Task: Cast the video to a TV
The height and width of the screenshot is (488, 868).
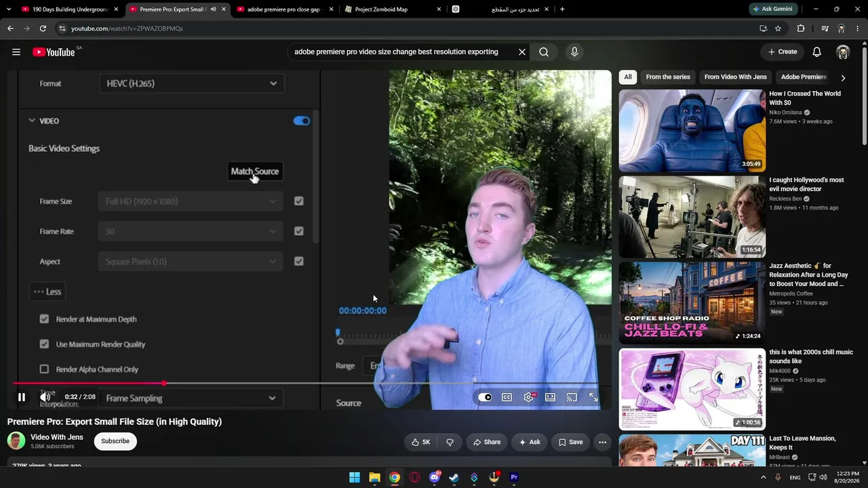Action: (572, 397)
